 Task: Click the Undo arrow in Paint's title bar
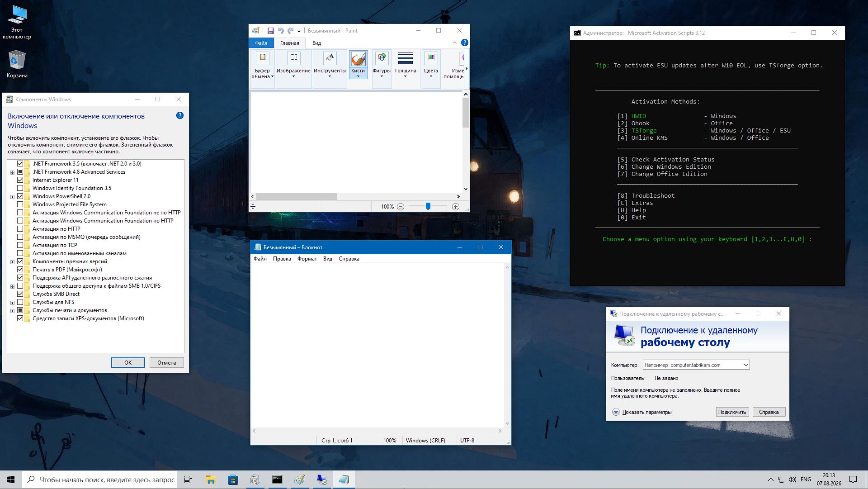coord(281,31)
